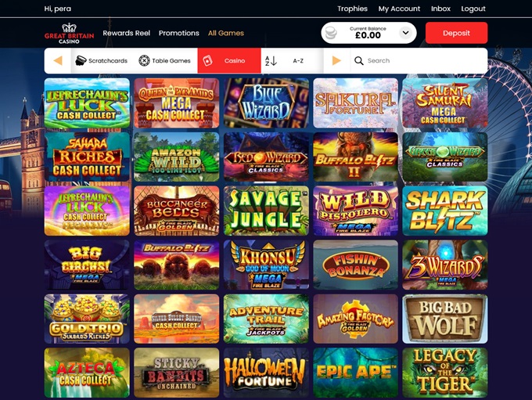Open the Trophies link

[x=352, y=9]
